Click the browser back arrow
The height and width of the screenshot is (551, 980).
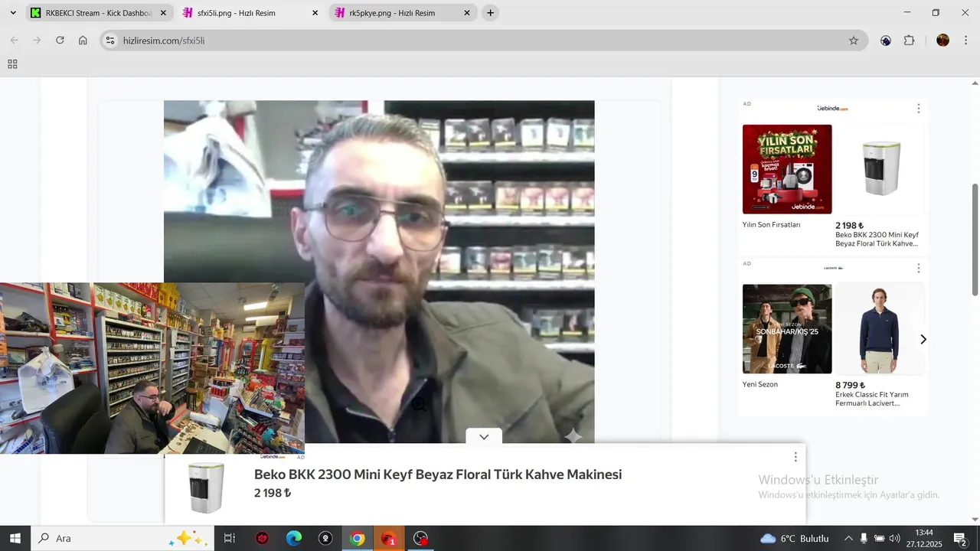(x=14, y=41)
